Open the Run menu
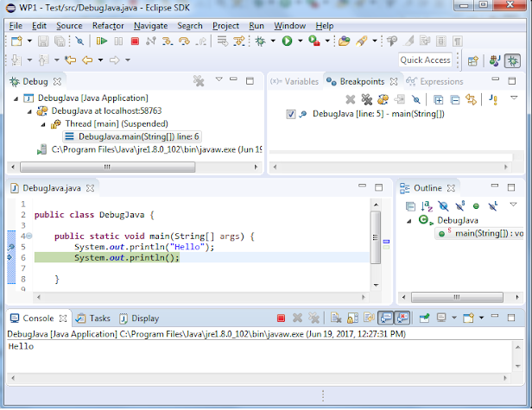 [x=256, y=26]
